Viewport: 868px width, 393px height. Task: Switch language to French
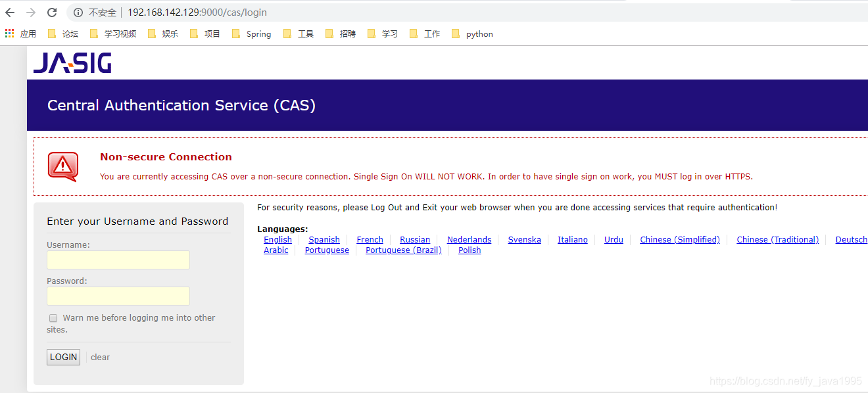tap(370, 240)
